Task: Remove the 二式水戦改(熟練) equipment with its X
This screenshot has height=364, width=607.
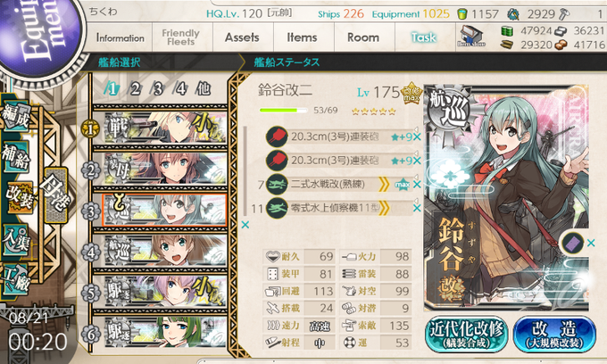Action: click(417, 185)
